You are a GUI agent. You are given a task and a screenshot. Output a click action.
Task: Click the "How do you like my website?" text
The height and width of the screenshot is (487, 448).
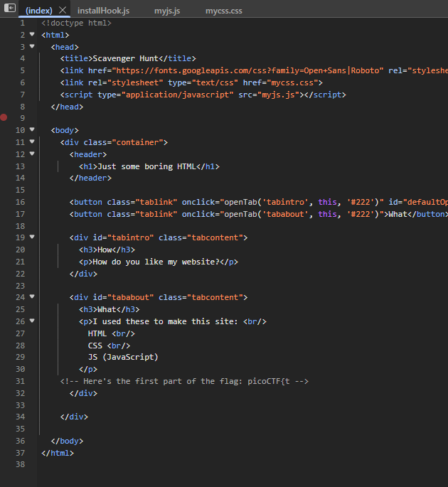[156, 262]
